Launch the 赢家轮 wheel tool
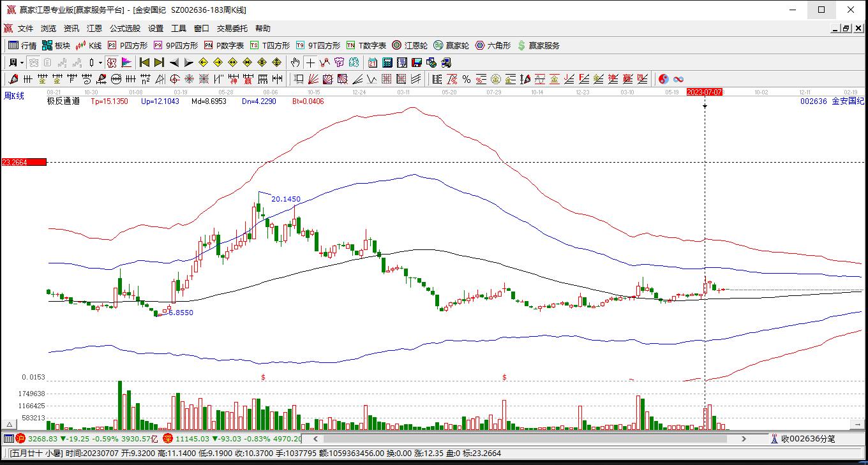 click(451, 45)
